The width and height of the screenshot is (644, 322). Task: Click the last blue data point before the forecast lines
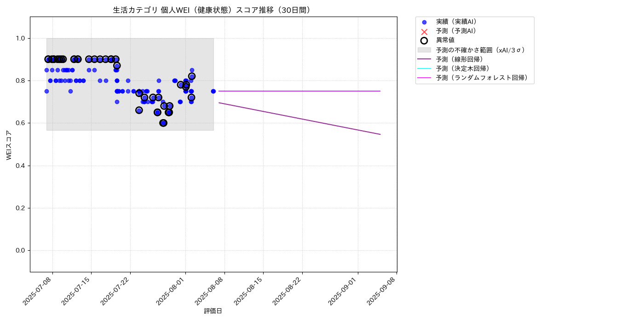213,91
